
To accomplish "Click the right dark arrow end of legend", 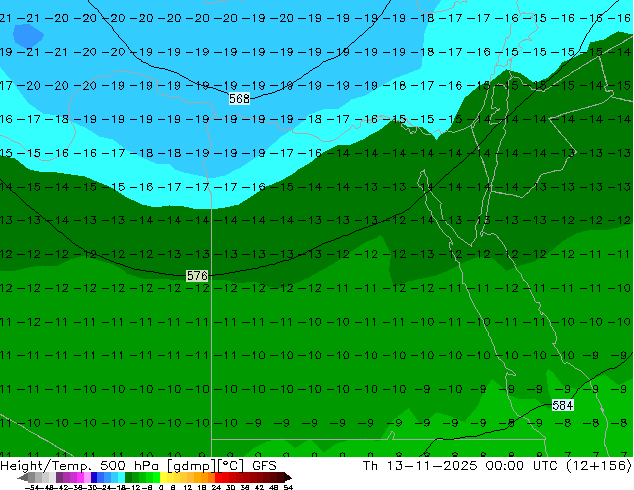I will pyautogui.click(x=288, y=477).
